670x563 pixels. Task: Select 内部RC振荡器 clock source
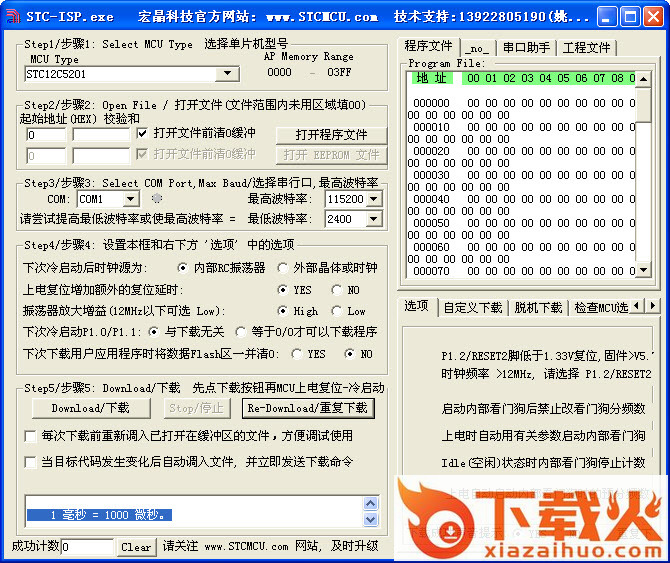click(x=182, y=268)
